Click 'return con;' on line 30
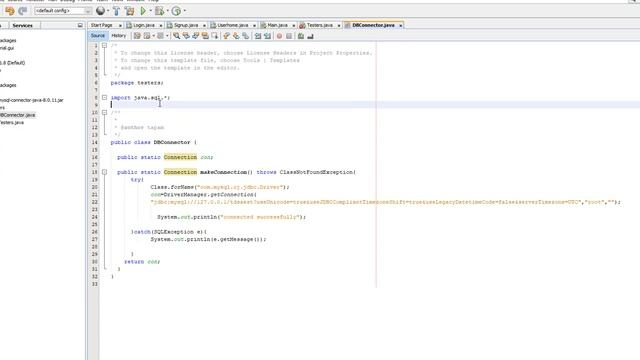 [x=142, y=262]
